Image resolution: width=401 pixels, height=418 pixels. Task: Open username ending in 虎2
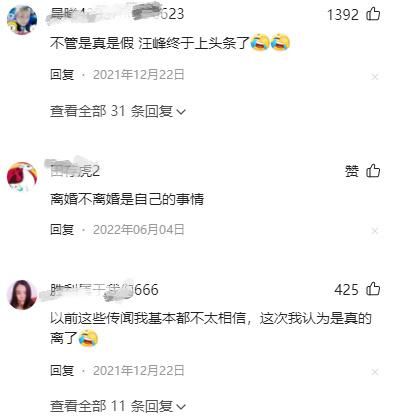[x=75, y=171]
